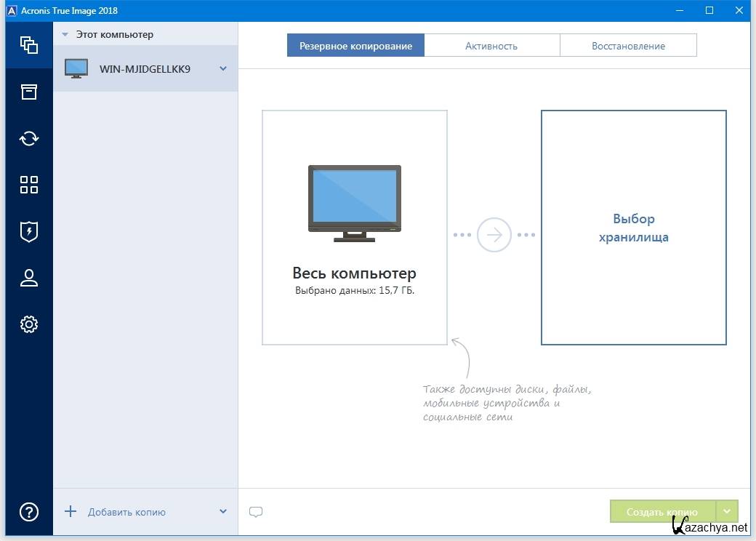
Task: Open dropdown arrow beside 'Создать копию' button
Action: point(727,511)
